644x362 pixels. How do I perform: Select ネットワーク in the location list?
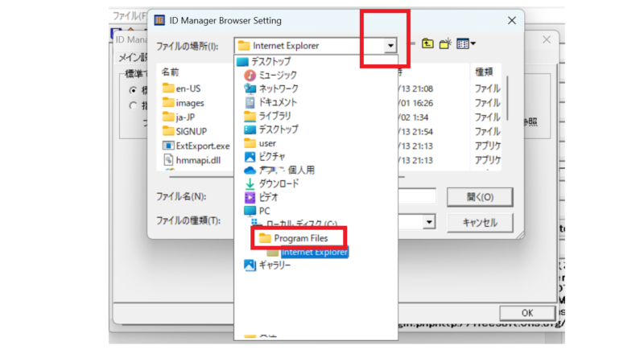tap(271, 88)
